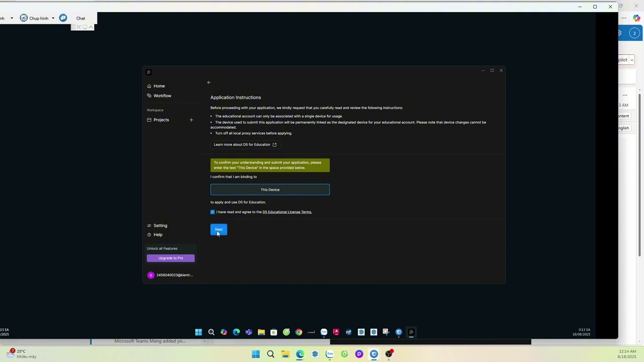Open Snipping Tool on the remote taskbar
The image size is (644, 362).
[386, 332]
